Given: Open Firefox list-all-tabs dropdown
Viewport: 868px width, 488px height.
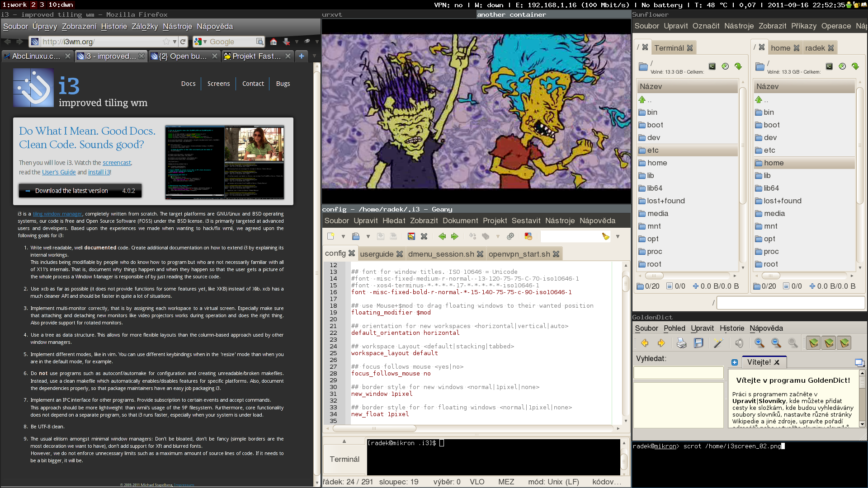Looking at the screenshot, I should point(315,56).
